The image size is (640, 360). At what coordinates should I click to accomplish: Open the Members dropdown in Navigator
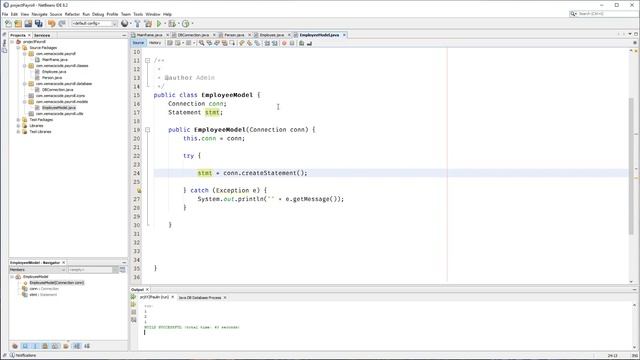[37, 270]
